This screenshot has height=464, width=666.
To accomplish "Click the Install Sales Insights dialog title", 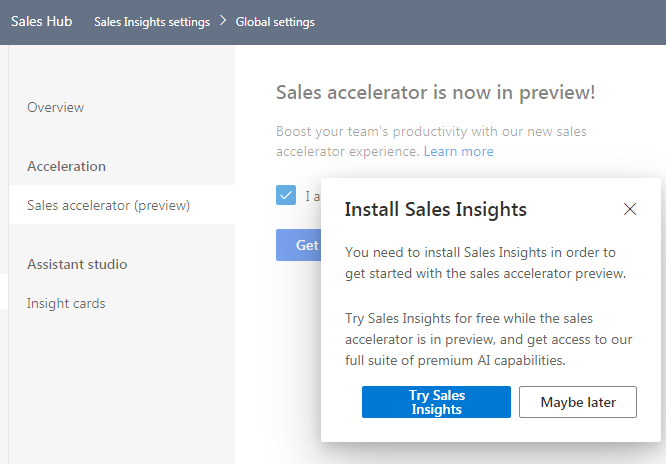I will [435, 209].
